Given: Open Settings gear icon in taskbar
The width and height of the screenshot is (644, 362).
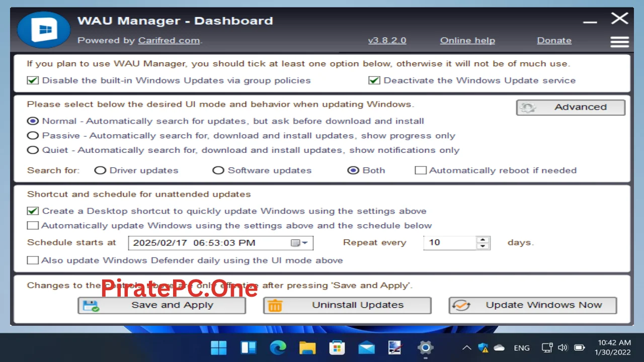Looking at the screenshot, I should click(425, 347).
